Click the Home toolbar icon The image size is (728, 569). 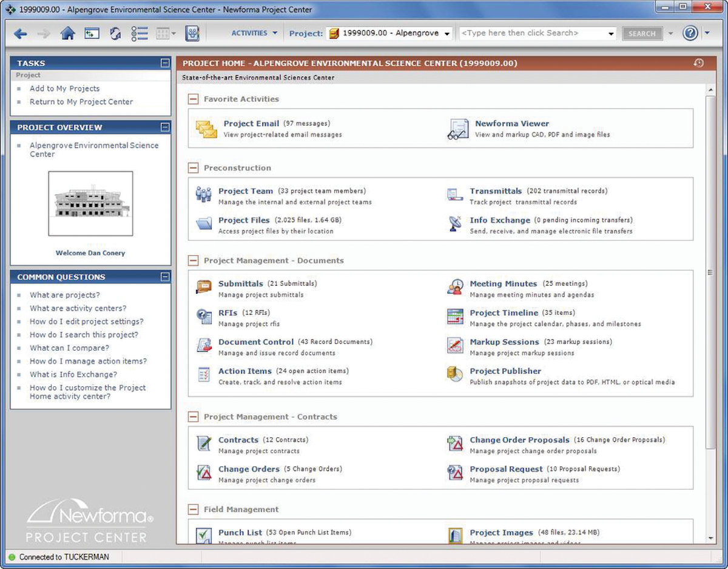[x=69, y=33]
